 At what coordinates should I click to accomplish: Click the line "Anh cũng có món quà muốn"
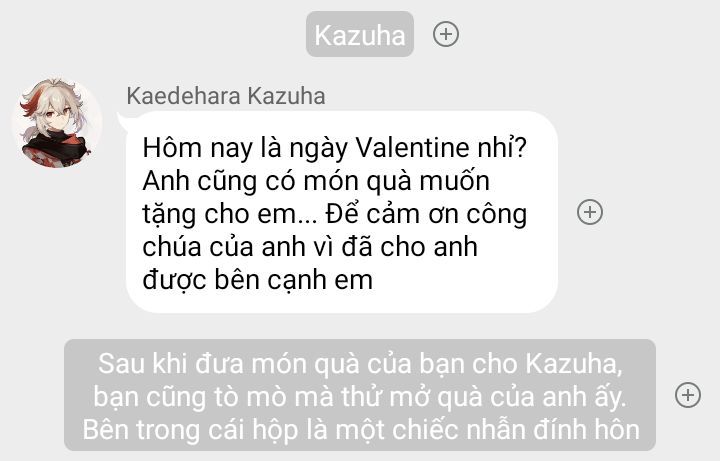316,181
